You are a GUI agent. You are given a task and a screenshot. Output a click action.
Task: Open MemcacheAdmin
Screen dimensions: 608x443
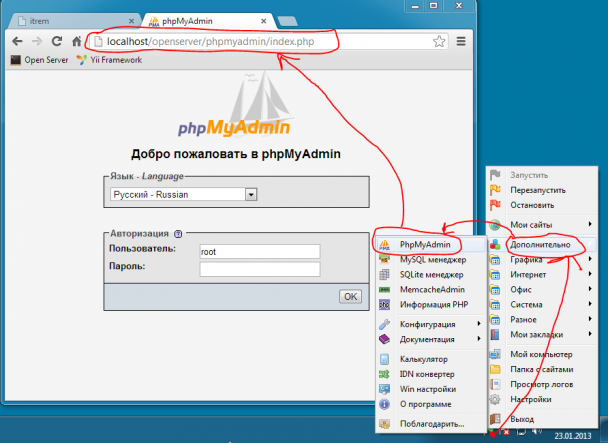click(431, 289)
